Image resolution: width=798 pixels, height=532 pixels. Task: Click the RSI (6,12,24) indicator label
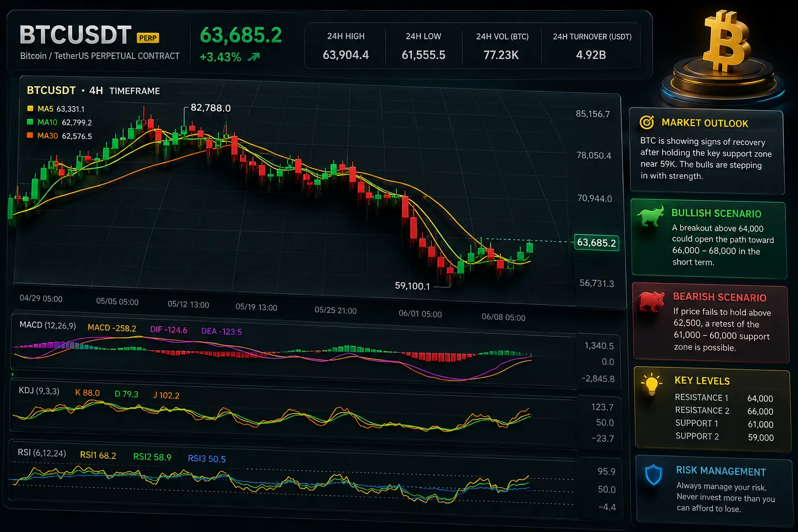(42, 453)
